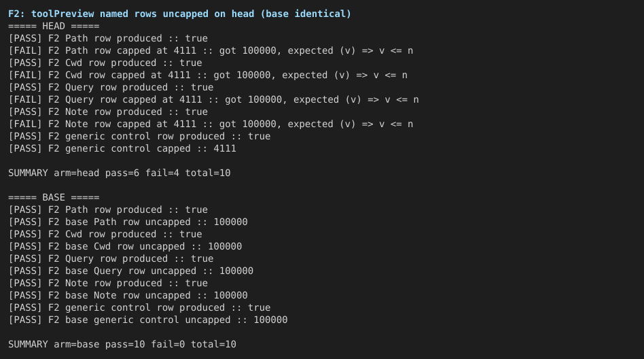Click the base Cwd row uncapped line
This screenshot has width=644, height=359.
click(125, 246)
